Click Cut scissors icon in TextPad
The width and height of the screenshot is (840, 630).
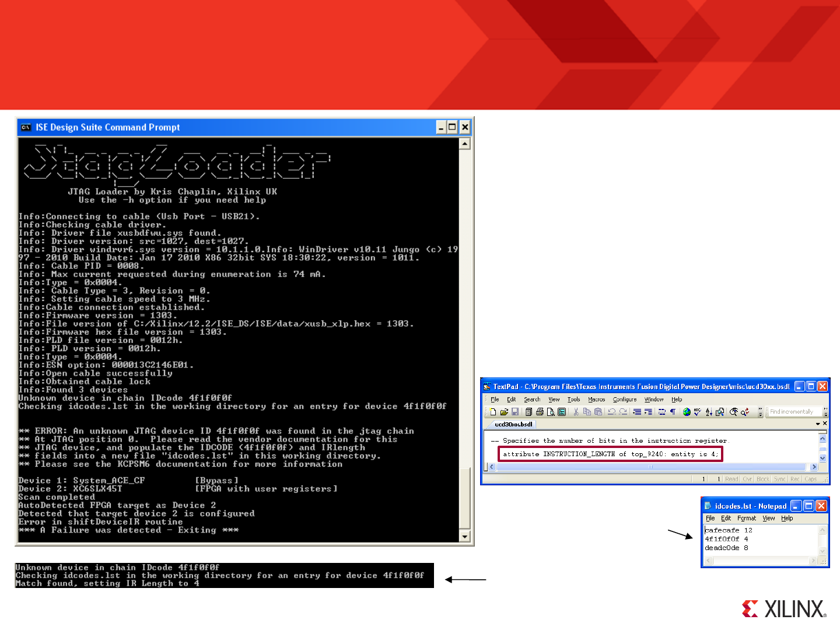click(x=576, y=412)
